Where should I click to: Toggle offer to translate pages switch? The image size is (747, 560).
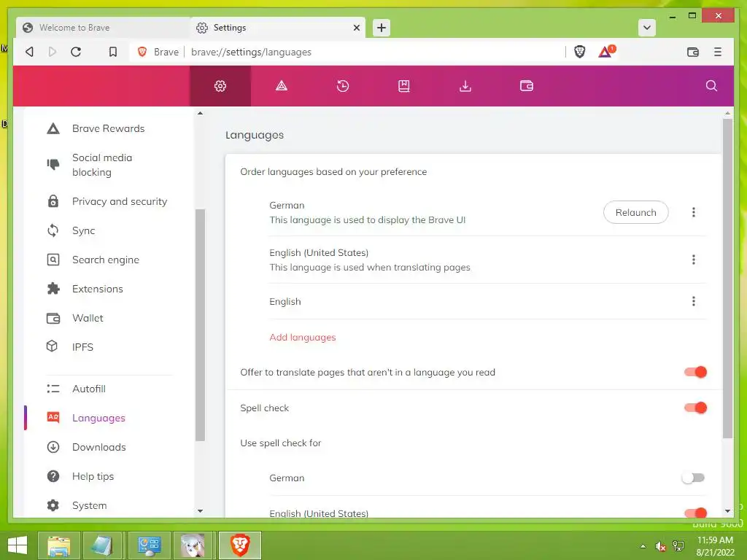coord(695,373)
